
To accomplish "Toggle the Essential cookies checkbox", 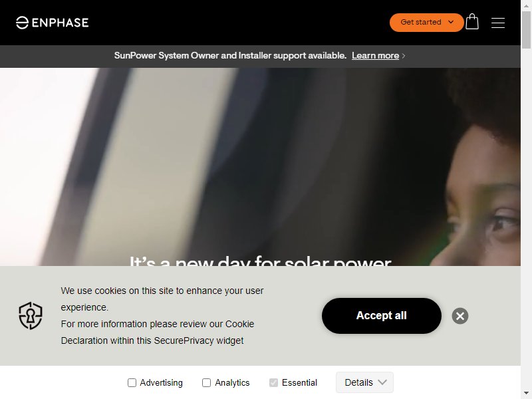I will click(273, 383).
